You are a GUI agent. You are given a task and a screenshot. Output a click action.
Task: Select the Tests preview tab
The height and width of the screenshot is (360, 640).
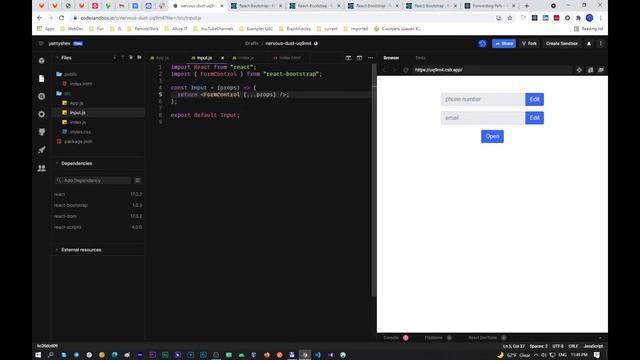[x=420, y=58]
